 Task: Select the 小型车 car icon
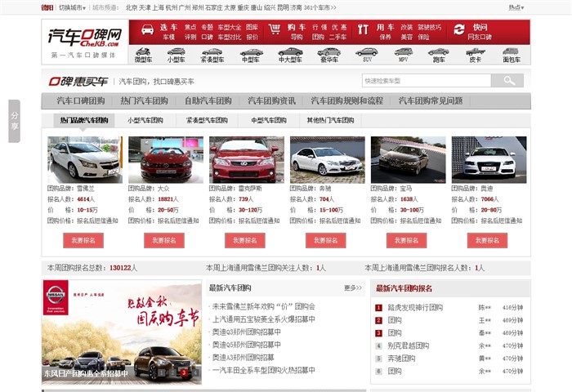pyautogui.click(x=177, y=51)
